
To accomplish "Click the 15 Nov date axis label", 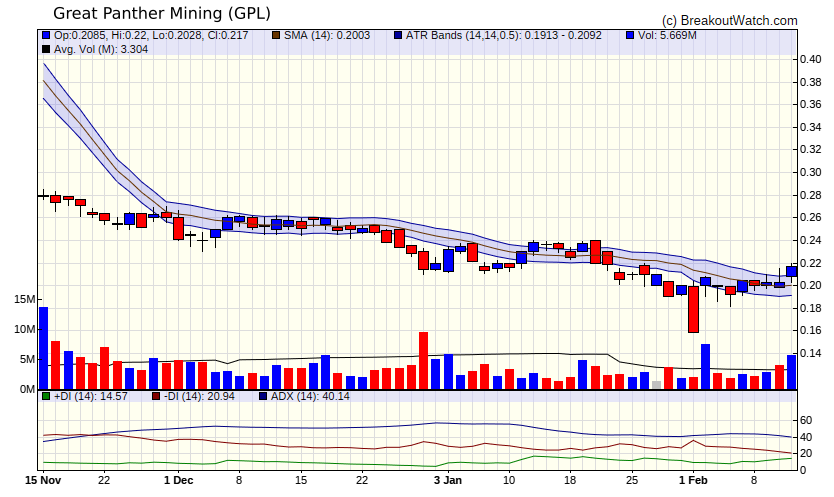I will [43, 480].
